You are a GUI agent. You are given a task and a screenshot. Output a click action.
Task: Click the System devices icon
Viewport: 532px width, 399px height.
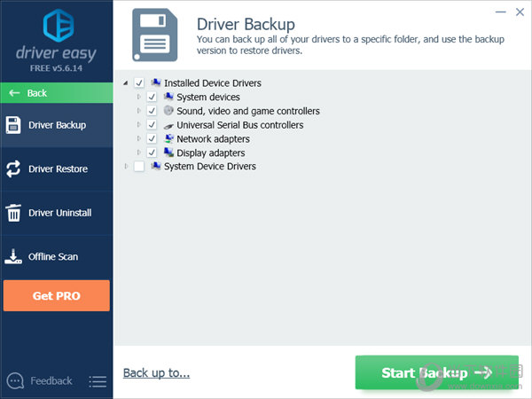168,97
